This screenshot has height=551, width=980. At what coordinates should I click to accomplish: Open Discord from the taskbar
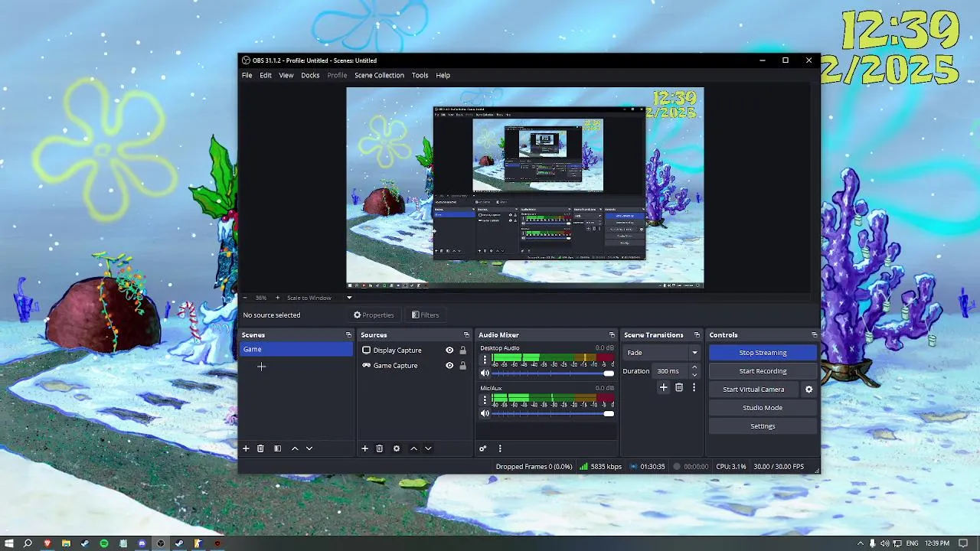[x=142, y=543]
